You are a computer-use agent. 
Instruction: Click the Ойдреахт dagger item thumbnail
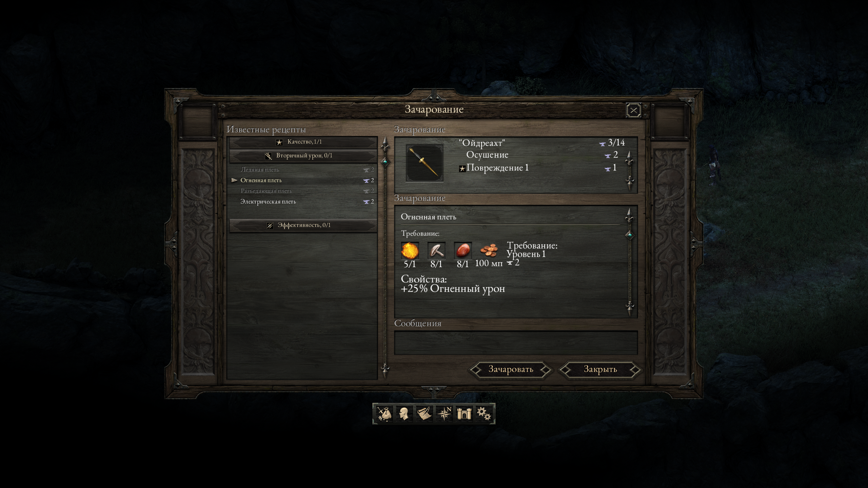(x=425, y=163)
